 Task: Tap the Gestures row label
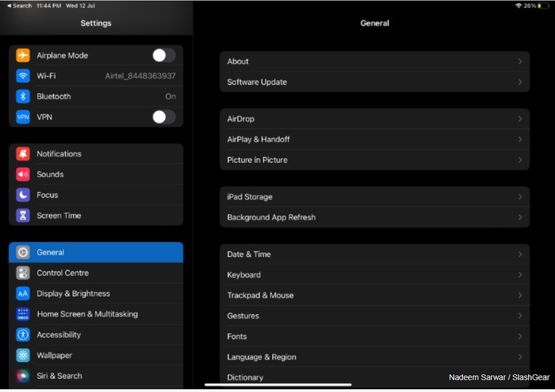click(x=243, y=316)
